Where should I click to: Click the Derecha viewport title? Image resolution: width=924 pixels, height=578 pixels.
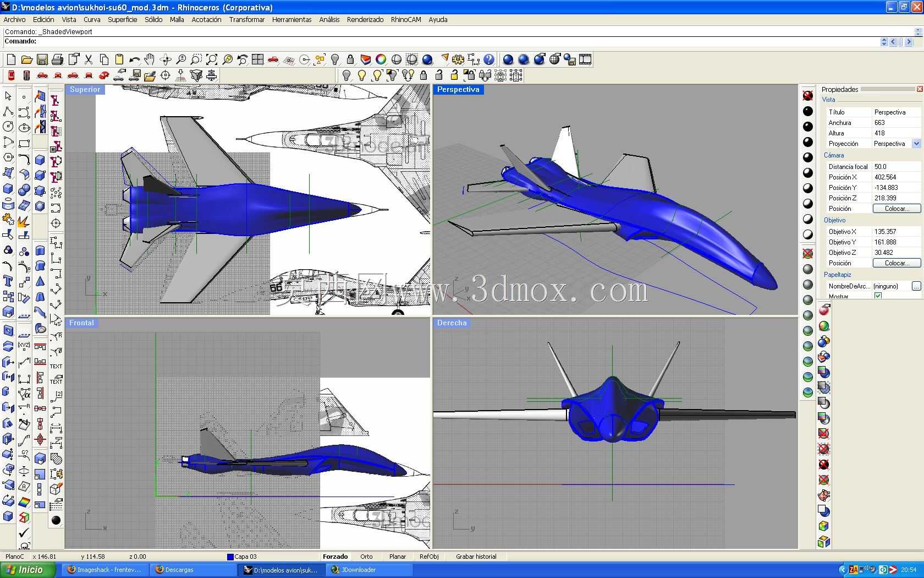[452, 323]
